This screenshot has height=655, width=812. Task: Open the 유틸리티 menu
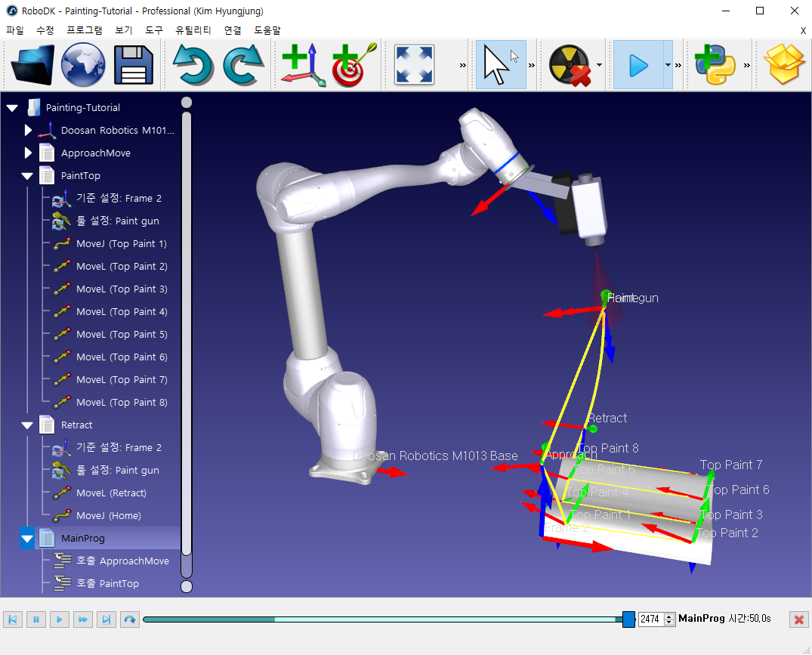coord(195,30)
